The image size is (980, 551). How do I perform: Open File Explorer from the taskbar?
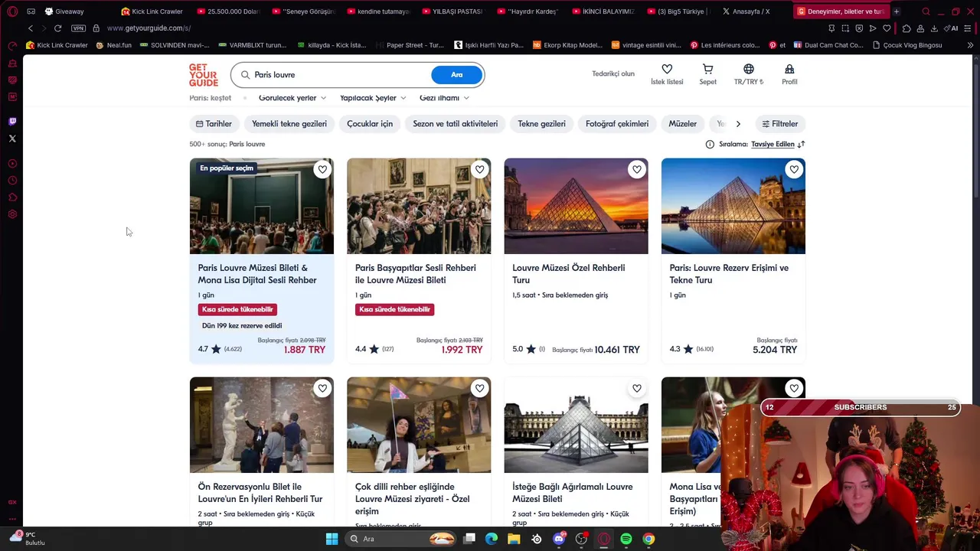(514, 539)
